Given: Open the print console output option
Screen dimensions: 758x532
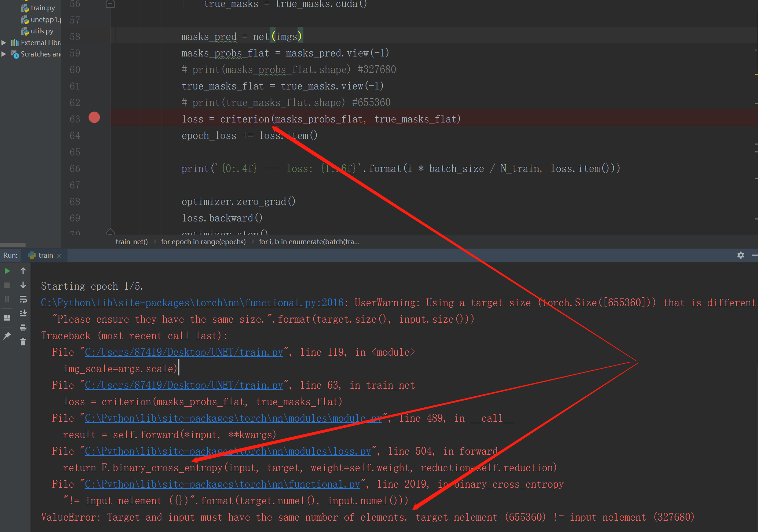Looking at the screenshot, I should click(23, 327).
